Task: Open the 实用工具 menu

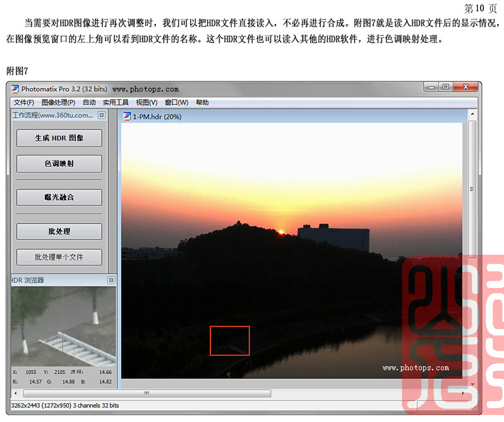Action: coord(116,102)
